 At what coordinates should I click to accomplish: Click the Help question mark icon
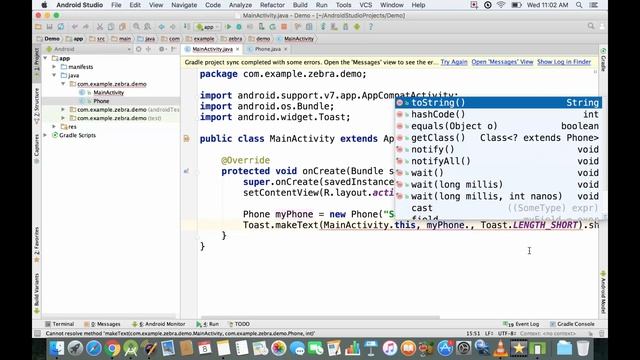tap(371, 27)
